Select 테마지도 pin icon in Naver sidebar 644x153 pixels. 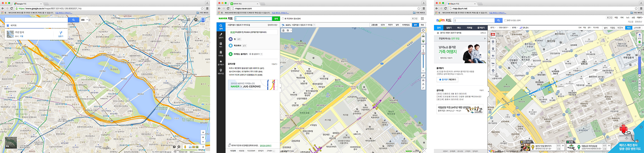[x=221, y=72]
